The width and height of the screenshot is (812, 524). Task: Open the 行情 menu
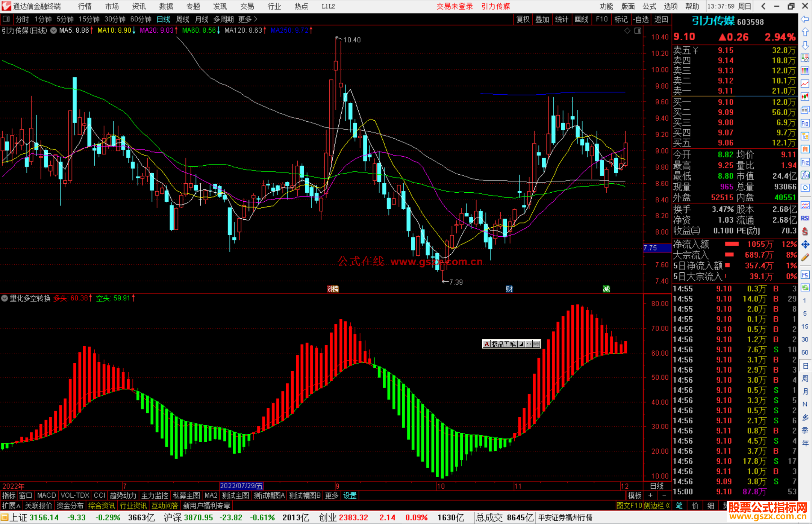(85, 6)
